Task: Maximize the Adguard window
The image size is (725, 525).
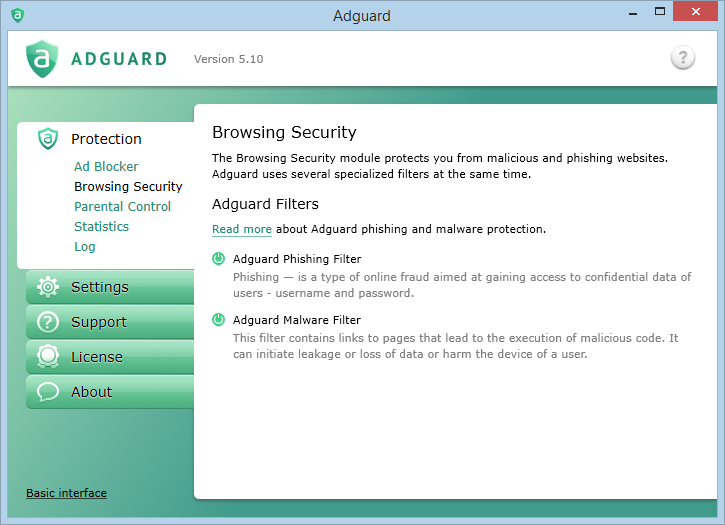Action: click(660, 12)
